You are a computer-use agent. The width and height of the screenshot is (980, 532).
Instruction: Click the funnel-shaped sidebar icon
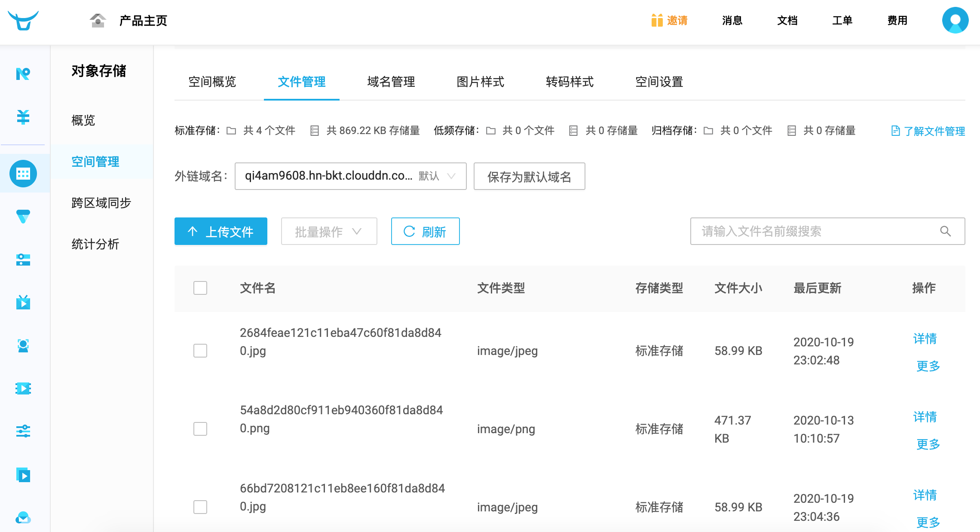(x=23, y=217)
